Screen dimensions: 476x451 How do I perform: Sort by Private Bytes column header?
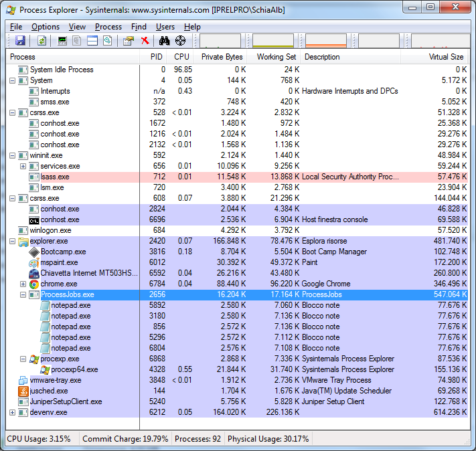click(x=221, y=57)
